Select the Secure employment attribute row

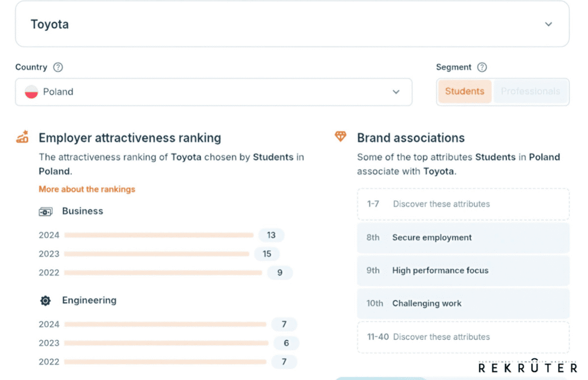pyautogui.click(x=463, y=238)
